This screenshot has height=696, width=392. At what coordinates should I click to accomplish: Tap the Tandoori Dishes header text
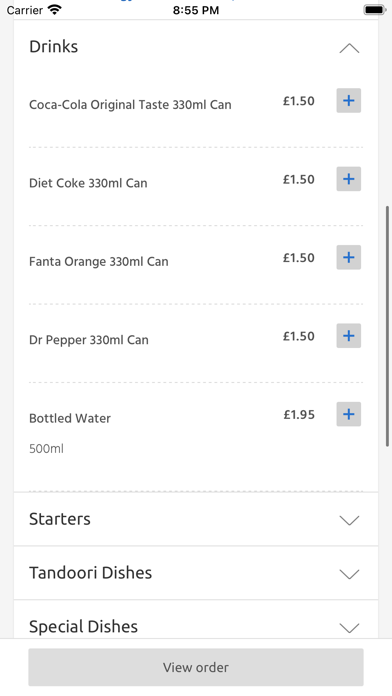coord(91,573)
